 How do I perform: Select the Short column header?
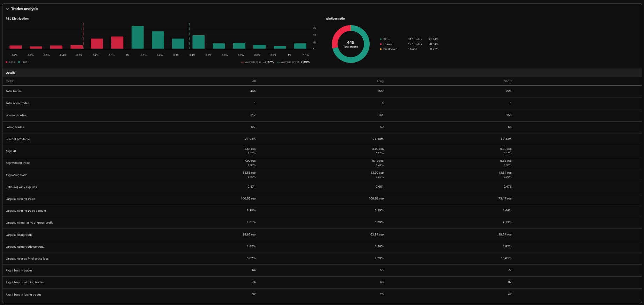coord(508,81)
